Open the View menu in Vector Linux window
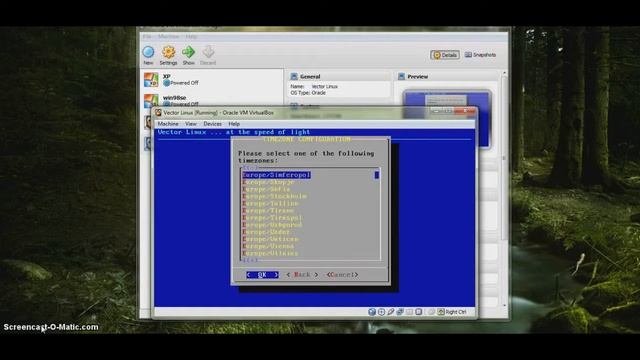The image size is (640, 360). coord(191,124)
